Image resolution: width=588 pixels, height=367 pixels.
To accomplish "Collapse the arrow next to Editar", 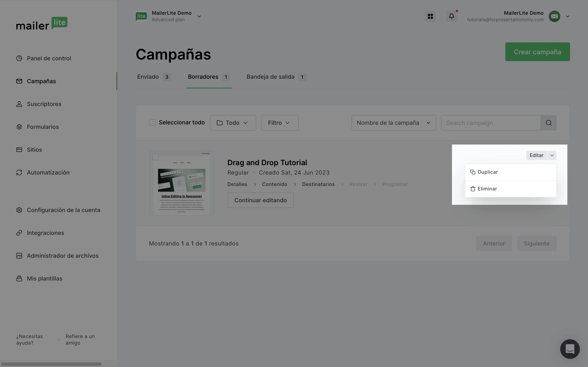I will click(552, 155).
